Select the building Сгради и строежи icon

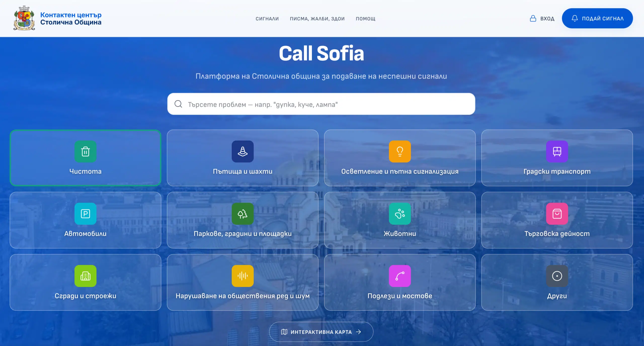(x=85, y=276)
